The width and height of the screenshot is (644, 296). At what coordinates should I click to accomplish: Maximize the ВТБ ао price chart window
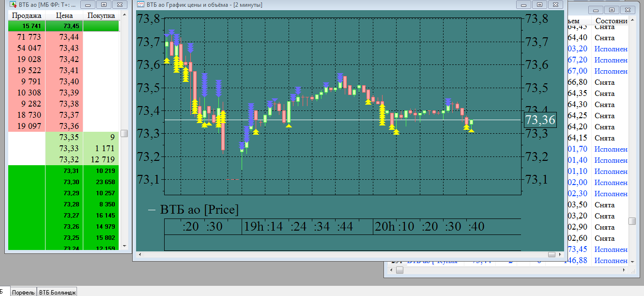539,4
